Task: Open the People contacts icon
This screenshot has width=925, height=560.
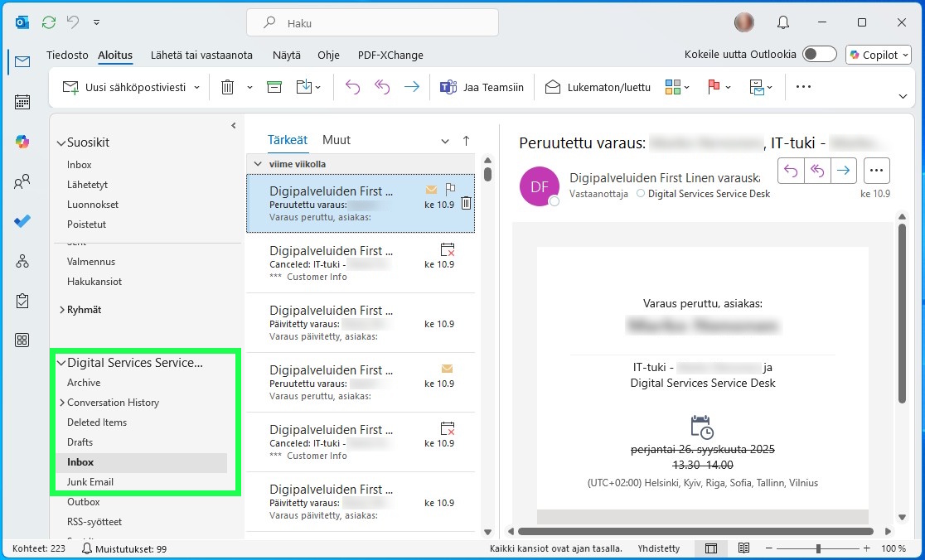Action: pyautogui.click(x=22, y=181)
